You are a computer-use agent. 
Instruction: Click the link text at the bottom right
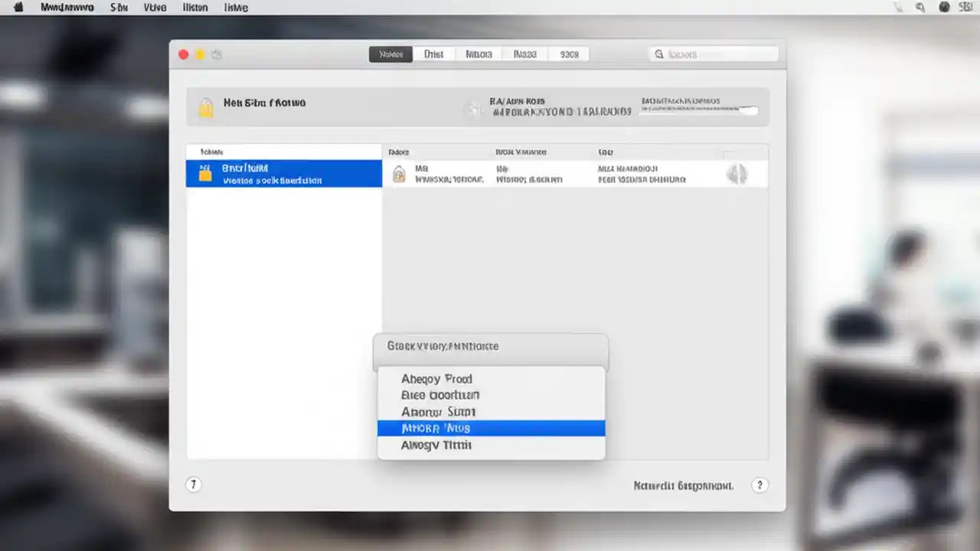pyautogui.click(x=682, y=485)
